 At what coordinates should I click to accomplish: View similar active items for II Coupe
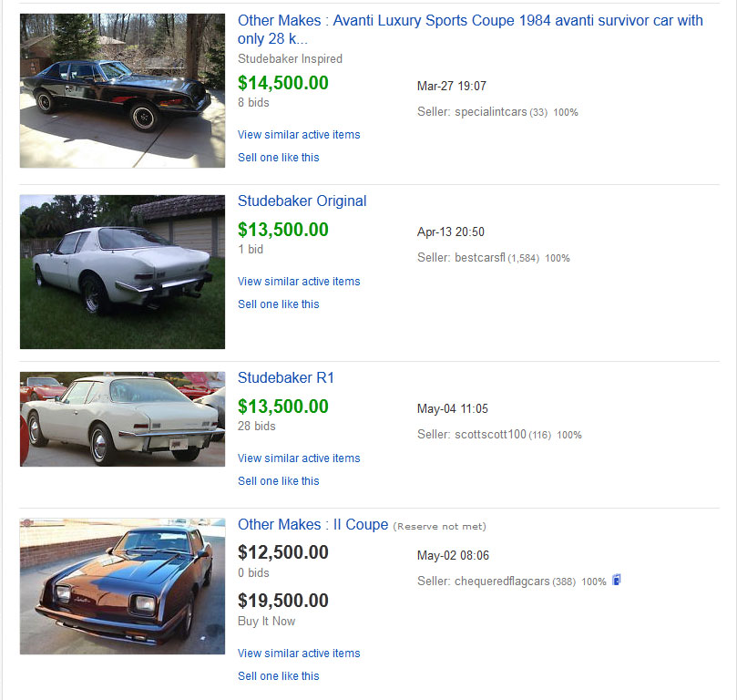tap(299, 654)
